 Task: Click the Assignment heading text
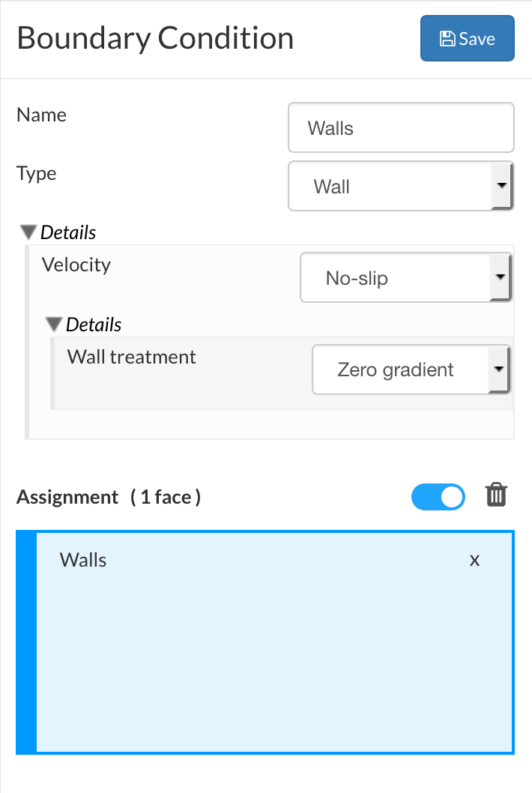click(x=67, y=497)
